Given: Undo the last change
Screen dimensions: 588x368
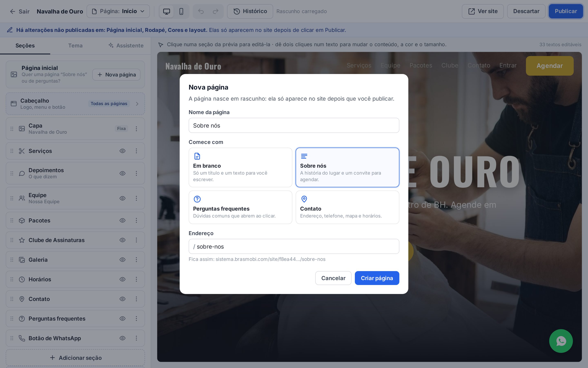Looking at the screenshot, I should coord(201,11).
